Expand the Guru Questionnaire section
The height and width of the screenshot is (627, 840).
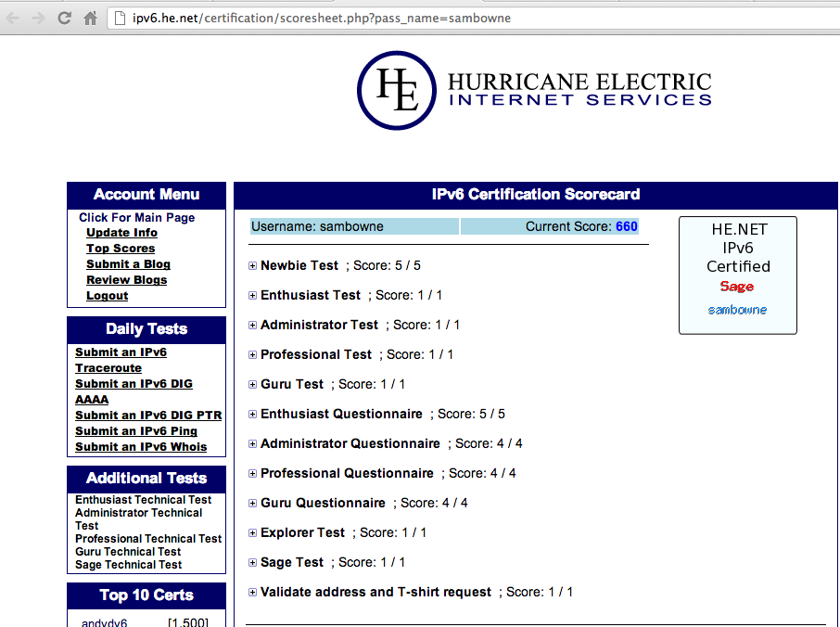click(252, 504)
